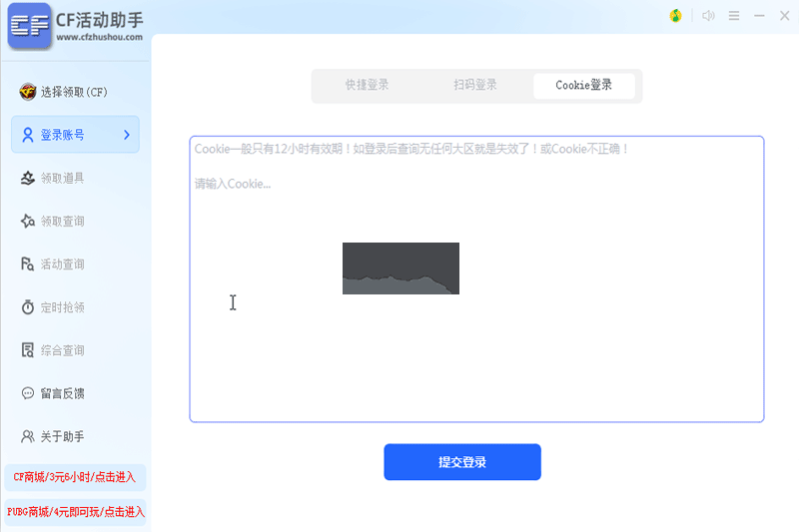Click the CF活动助手 title text
This screenshot has height=532, width=799.
tap(99, 20)
